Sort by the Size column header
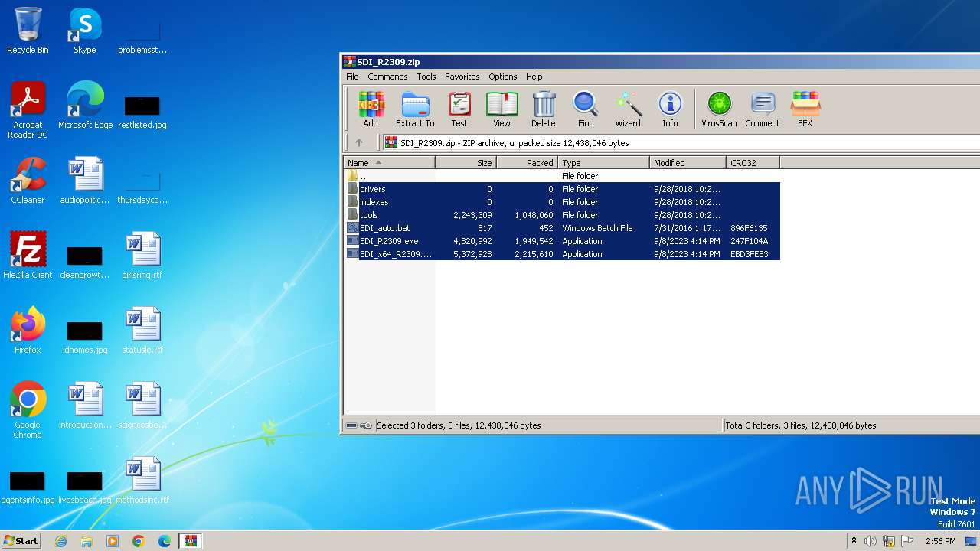The width and height of the screenshot is (980, 551). pyautogui.click(x=466, y=163)
